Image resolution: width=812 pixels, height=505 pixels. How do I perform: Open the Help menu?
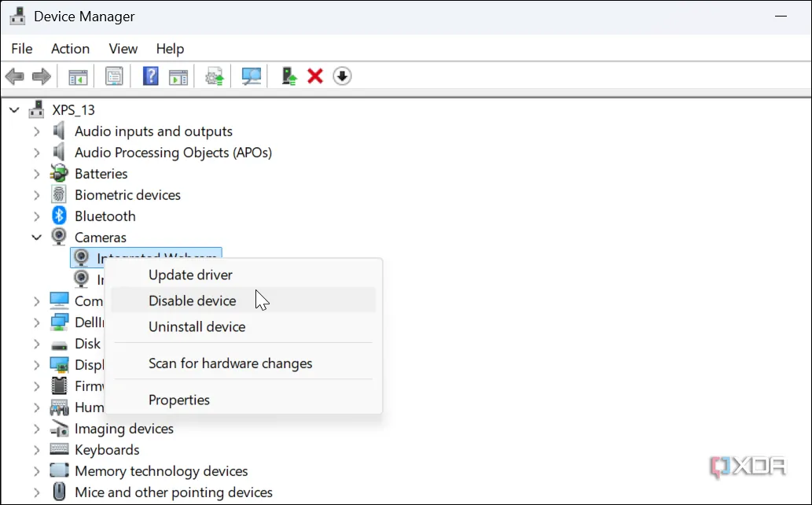pos(170,49)
